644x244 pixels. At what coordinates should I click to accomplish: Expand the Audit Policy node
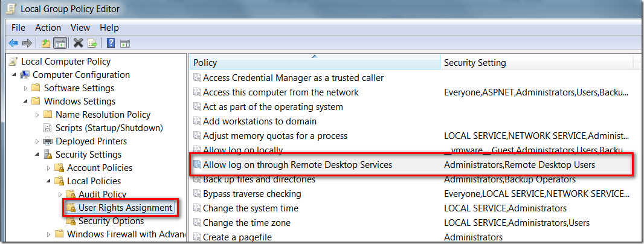[60, 194]
